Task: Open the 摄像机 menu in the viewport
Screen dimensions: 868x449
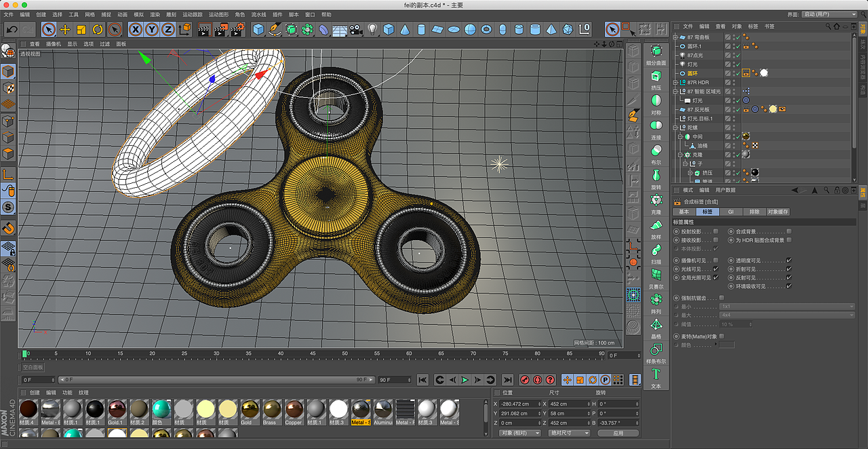Action: click(53, 44)
